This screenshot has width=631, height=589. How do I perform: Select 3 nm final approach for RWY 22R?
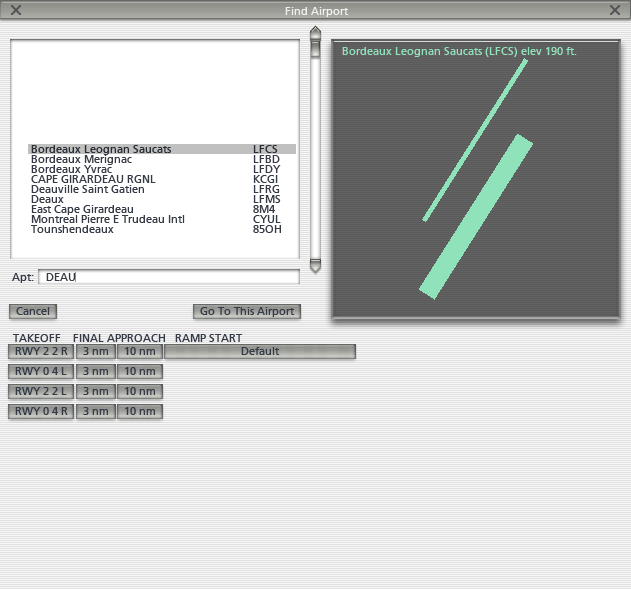click(96, 351)
